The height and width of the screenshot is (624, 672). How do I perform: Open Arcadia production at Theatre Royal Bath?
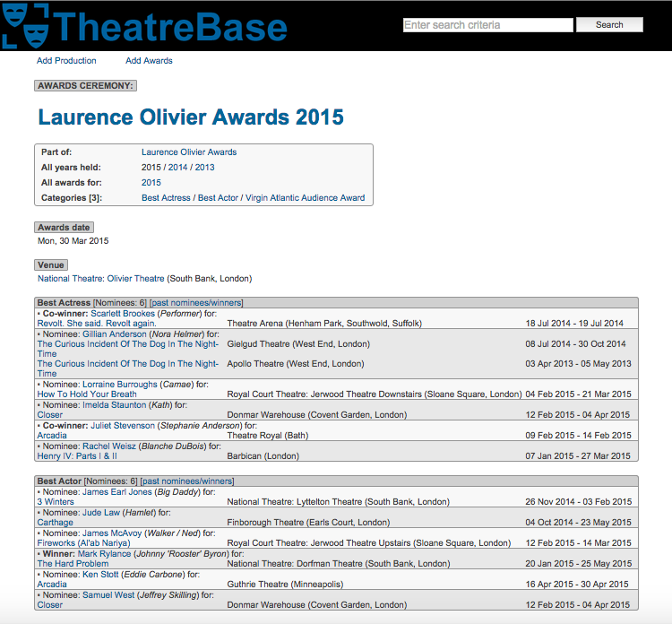[52, 436]
